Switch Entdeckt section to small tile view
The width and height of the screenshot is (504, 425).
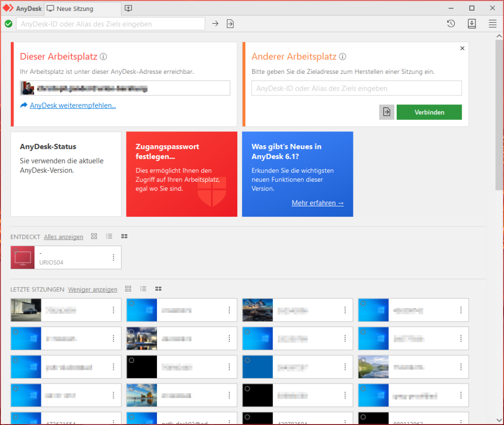tap(125, 236)
